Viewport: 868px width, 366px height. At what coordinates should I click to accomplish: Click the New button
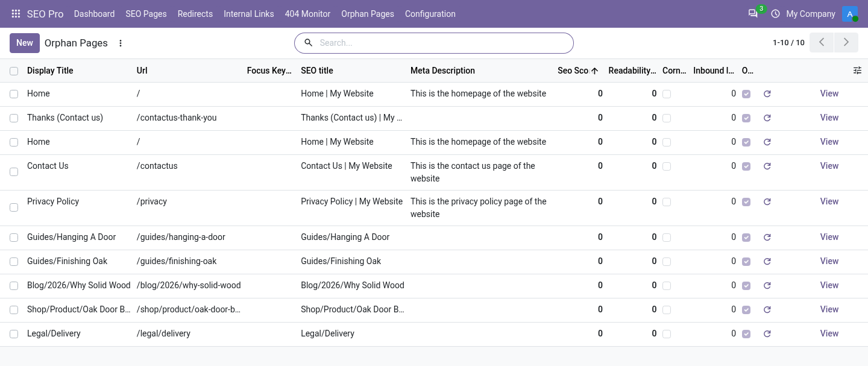click(x=25, y=43)
